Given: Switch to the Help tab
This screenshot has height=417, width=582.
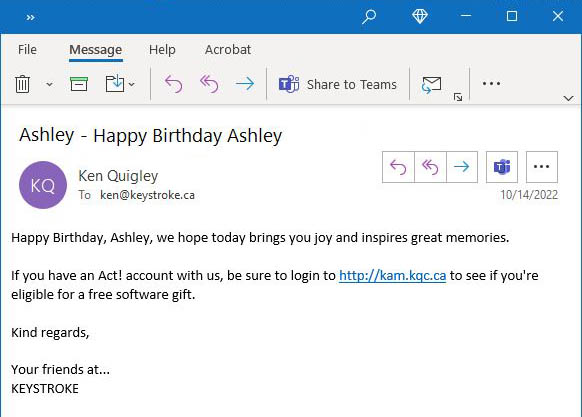Looking at the screenshot, I should tap(162, 49).
